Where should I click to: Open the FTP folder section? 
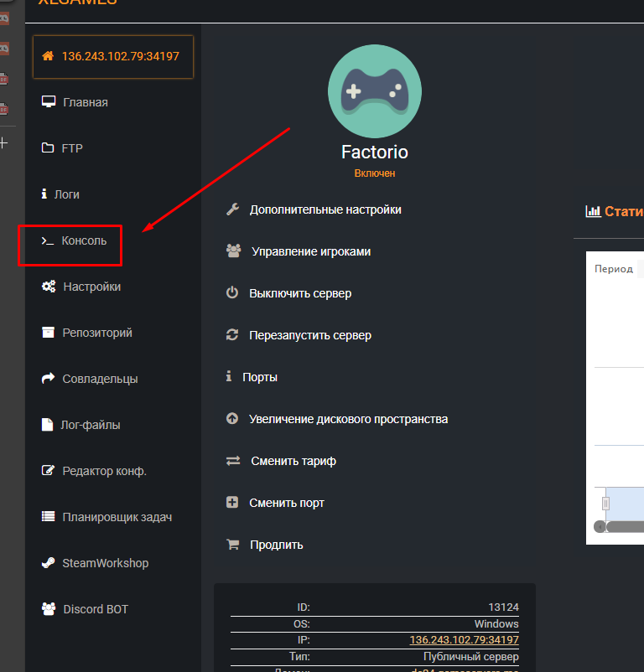pos(72,148)
